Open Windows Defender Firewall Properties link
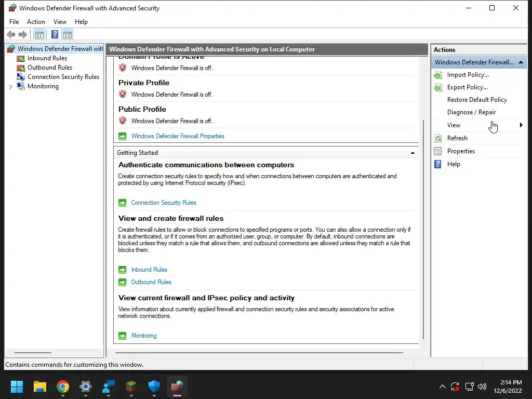 178,136
